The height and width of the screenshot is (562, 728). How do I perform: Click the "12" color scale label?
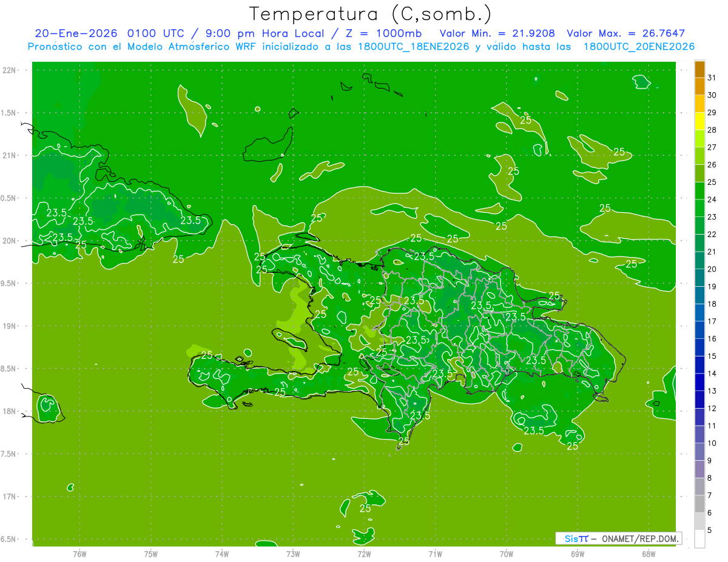pos(712,409)
